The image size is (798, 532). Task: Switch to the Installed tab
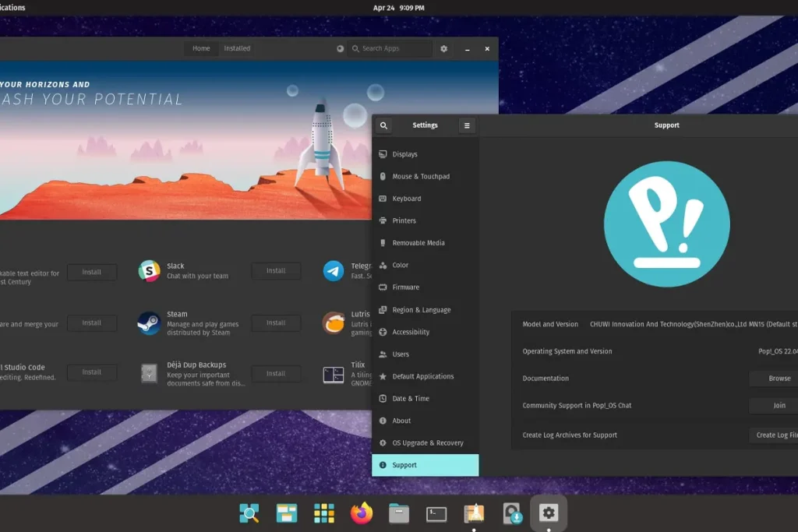(x=237, y=48)
